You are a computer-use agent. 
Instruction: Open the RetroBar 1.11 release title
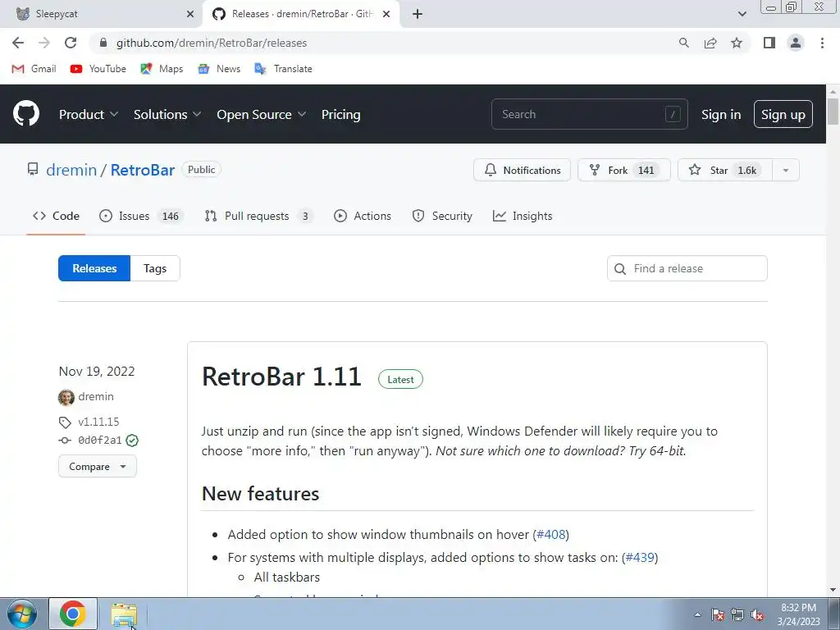click(281, 377)
